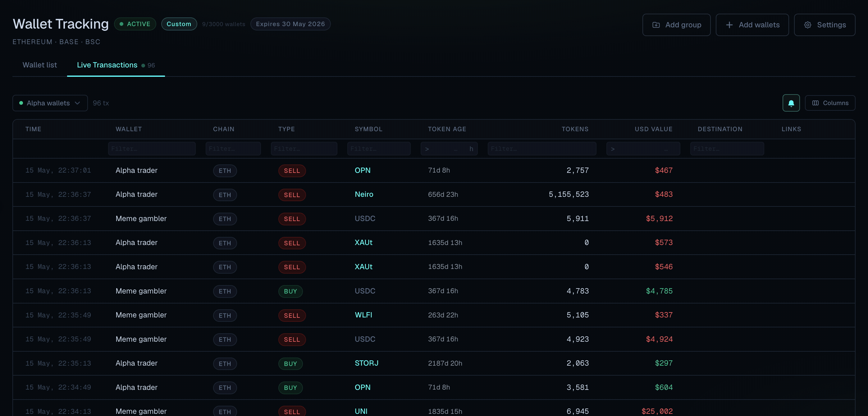Sort by the TOKEN AGE column header
Screen dimensions: 868x416
tap(447, 129)
